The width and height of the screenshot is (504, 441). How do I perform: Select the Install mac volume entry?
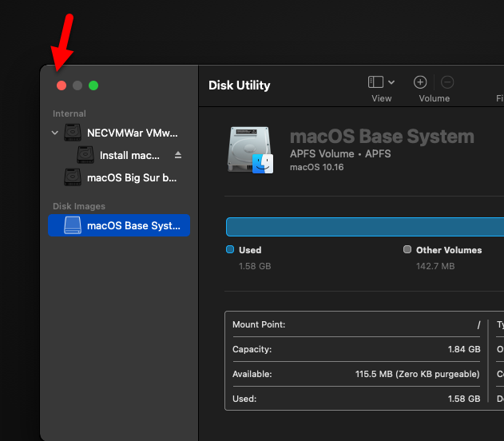click(x=129, y=155)
